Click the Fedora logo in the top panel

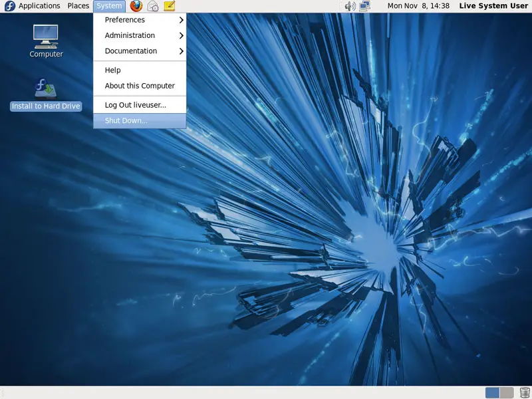9,6
